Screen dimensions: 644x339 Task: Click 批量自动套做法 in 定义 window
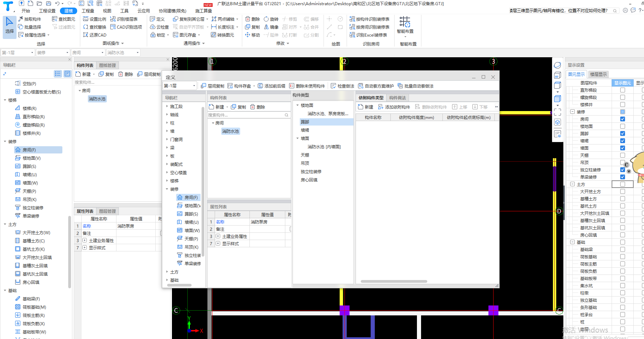point(415,86)
